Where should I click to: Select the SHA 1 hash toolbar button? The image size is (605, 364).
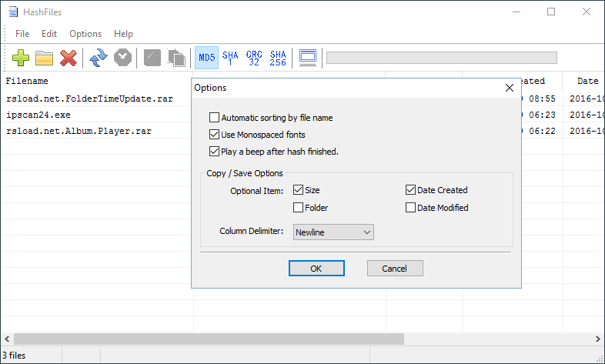tap(230, 58)
